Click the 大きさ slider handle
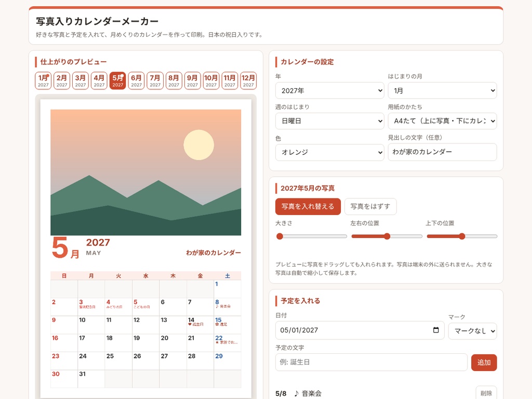The width and height of the screenshot is (532, 399). coord(280,236)
